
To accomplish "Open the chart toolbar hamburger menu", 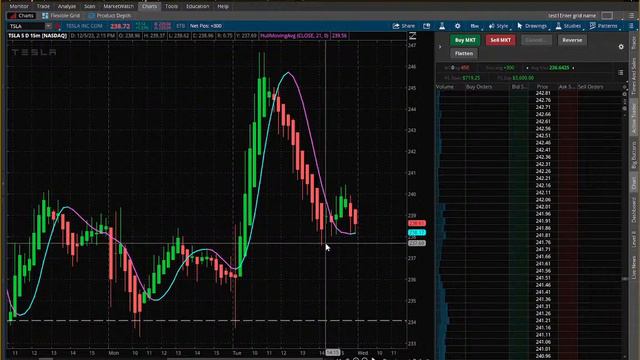I will (631, 26).
